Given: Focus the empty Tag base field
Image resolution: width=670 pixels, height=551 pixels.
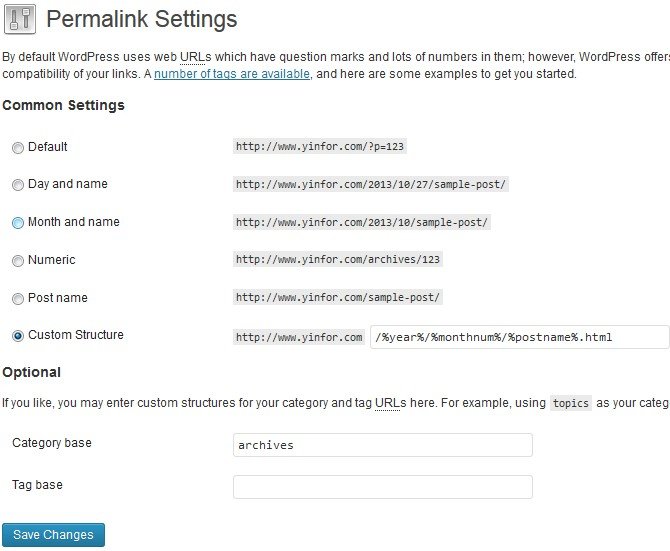Looking at the screenshot, I should point(382,487).
